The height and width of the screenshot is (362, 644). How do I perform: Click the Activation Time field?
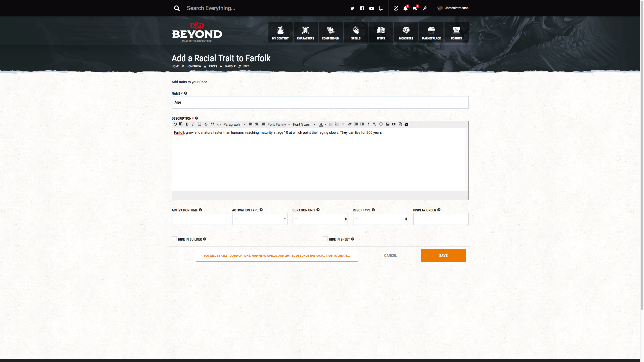(x=199, y=219)
